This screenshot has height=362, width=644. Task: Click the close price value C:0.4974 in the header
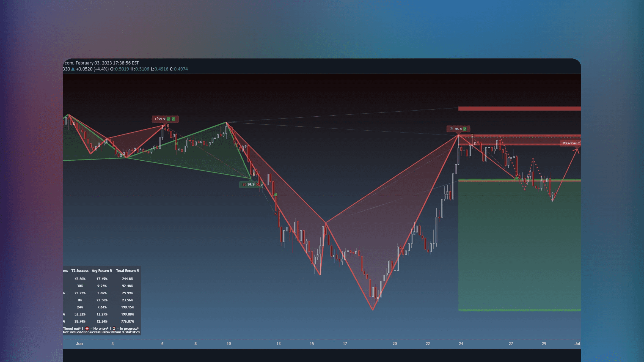(179, 69)
